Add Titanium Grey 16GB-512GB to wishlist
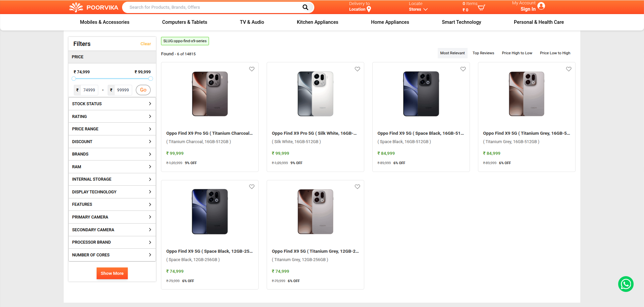Screen dimensions: 644x307 click(569, 69)
